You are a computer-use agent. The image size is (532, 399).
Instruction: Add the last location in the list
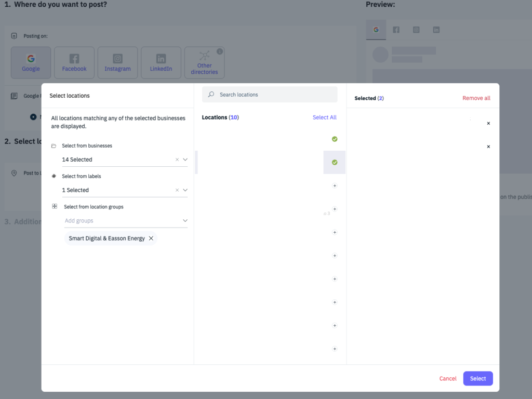click(335, 349)
